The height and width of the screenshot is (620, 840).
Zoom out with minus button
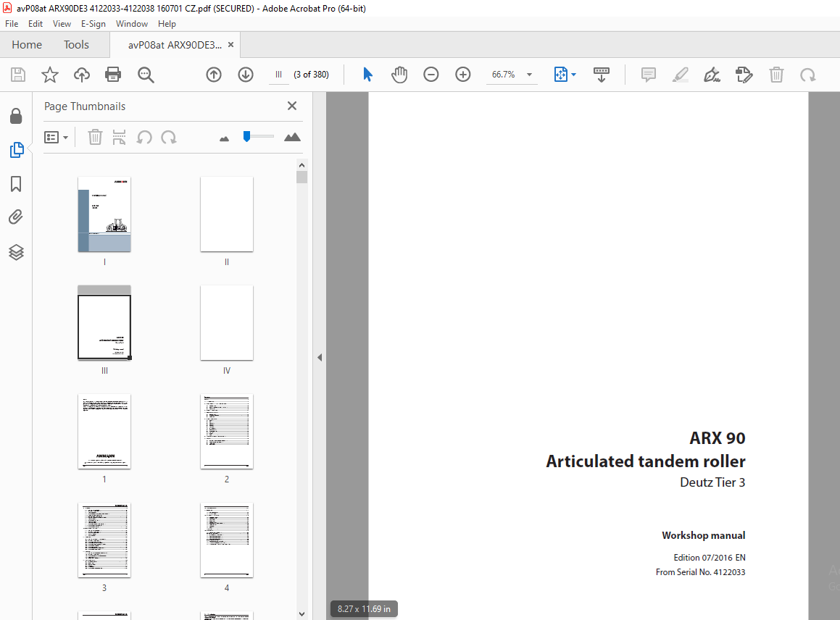(431, 75)
